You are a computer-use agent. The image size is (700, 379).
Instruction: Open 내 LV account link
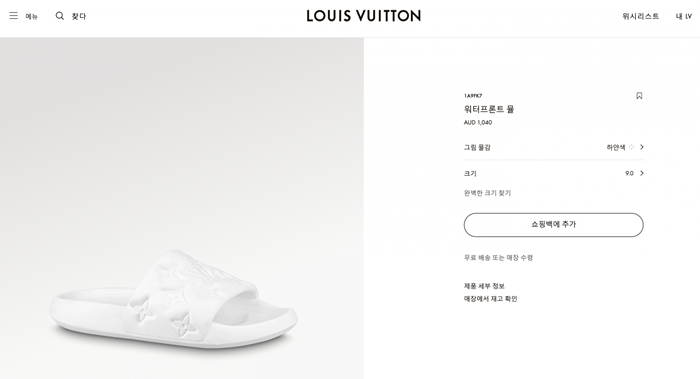pos(683,16)
